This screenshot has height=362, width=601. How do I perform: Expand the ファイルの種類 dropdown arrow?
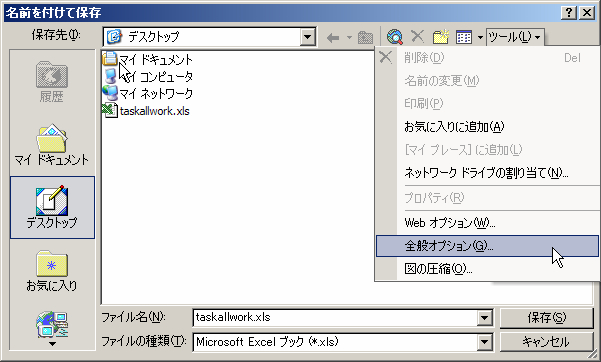point(484,342)
